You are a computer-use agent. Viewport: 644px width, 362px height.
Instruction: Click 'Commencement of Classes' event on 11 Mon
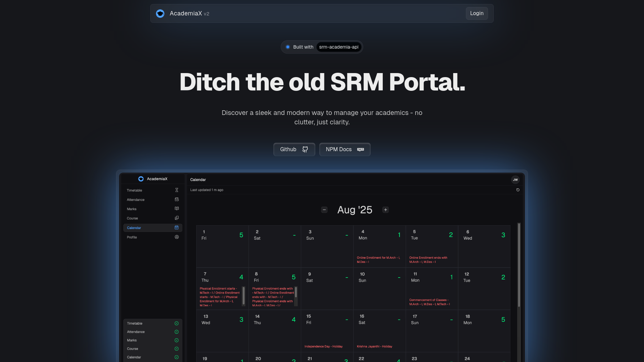(430, 302)
